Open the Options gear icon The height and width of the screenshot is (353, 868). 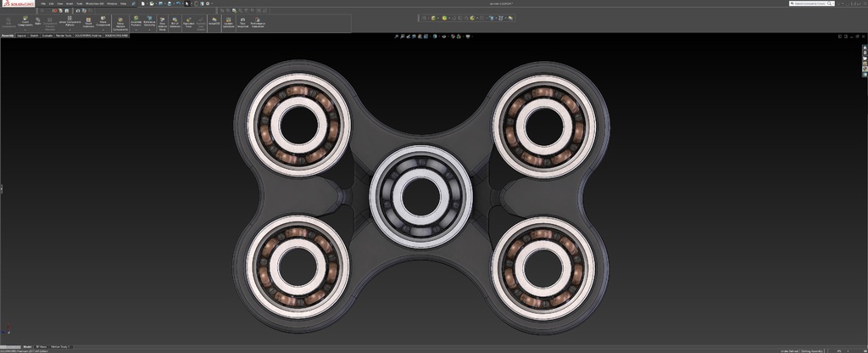(x=208, y=3)
